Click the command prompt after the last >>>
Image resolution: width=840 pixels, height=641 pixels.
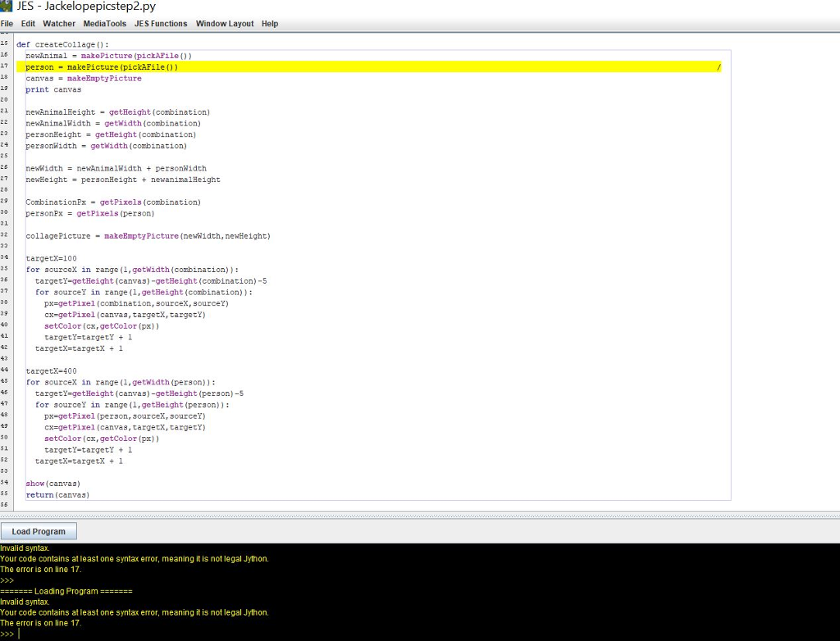(x=25, y=634)
